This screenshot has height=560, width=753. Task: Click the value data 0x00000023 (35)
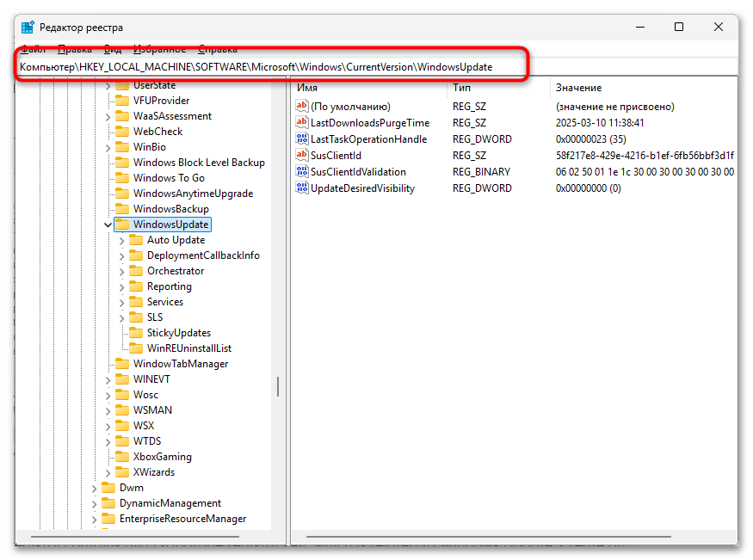point(590,139)
